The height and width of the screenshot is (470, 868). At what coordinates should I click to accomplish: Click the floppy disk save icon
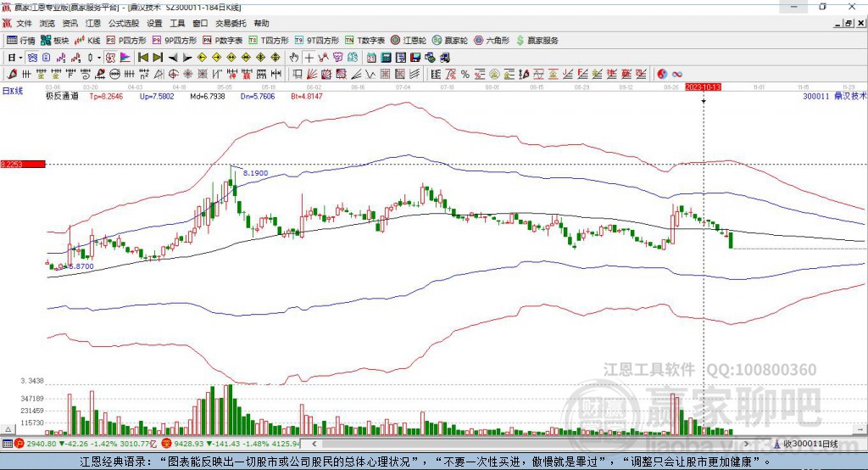click(x=415, y=57)
